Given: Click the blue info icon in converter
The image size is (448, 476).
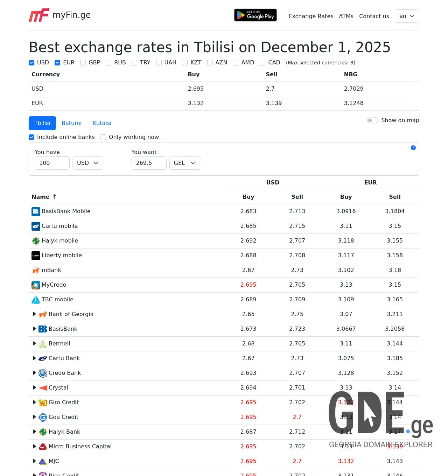Looking at the screenshot, I should tap(413, 148).
